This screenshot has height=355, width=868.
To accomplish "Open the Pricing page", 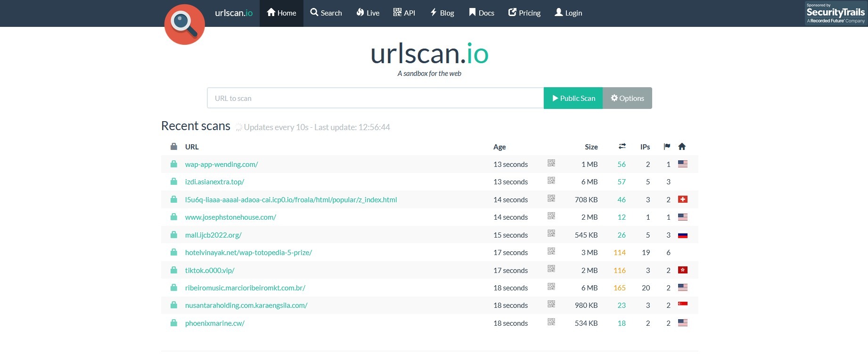I will click(524, 13).
